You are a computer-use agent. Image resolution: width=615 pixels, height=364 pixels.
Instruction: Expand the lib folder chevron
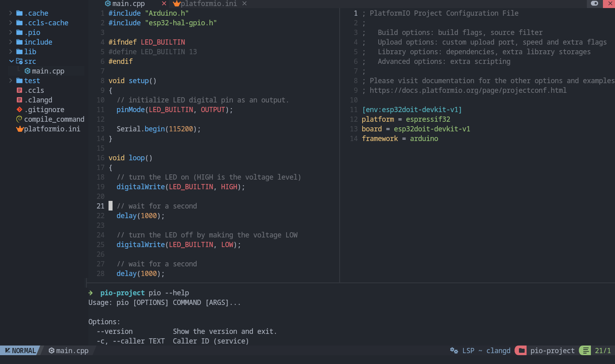point(10,52)
